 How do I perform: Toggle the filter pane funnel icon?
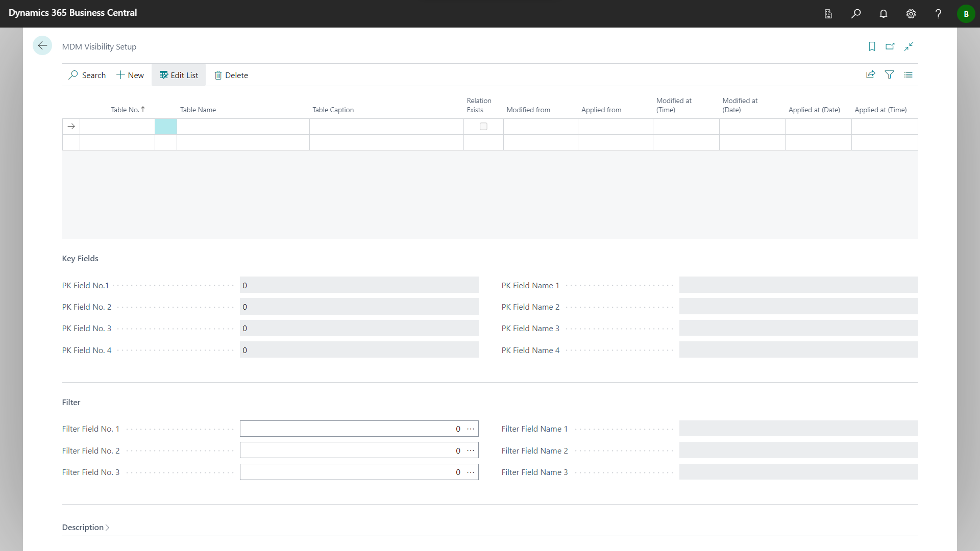(890, 75)
